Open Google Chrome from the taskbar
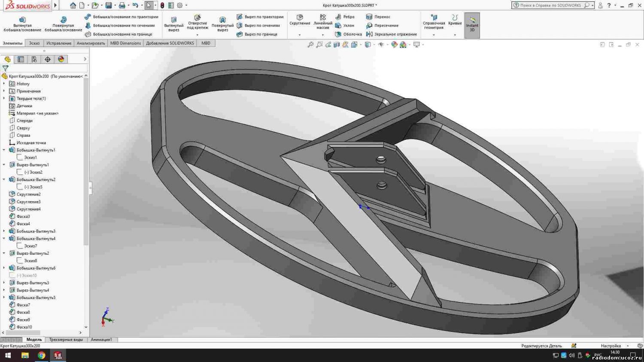Screen dimensions: 644x362 pyautogui.click(x=41, y=355)
